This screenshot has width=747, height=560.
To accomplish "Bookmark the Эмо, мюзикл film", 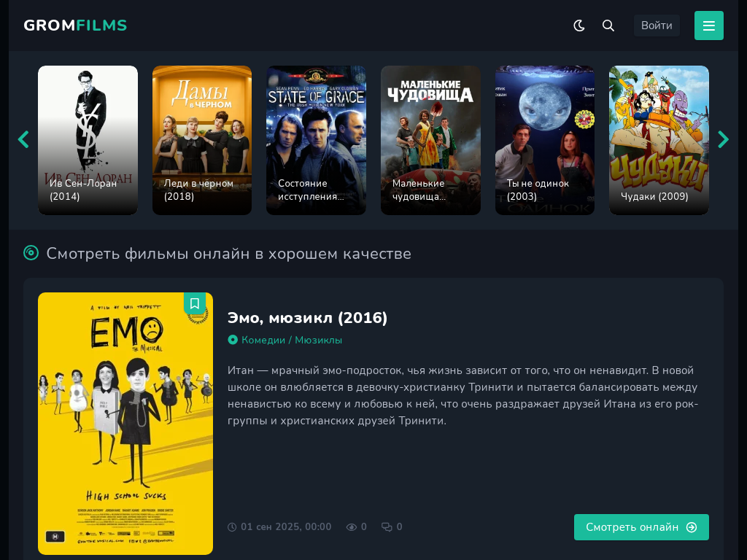I will pos(194,303).
